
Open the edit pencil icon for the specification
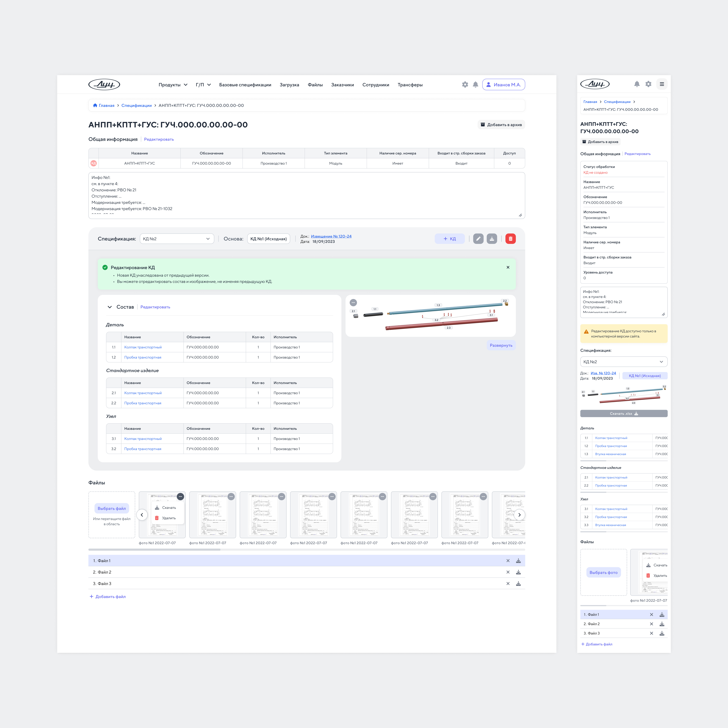pyautogui.click(x=478, y=239)
